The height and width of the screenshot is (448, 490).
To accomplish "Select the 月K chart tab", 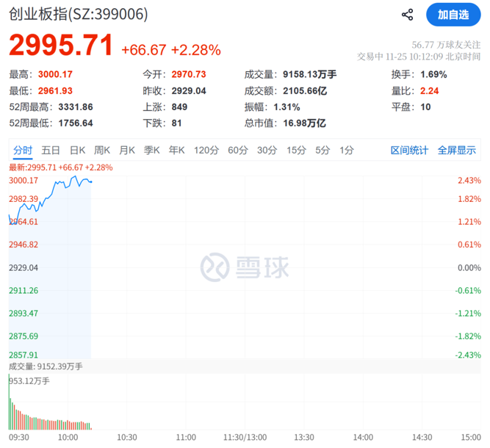I will pos(127,151).
